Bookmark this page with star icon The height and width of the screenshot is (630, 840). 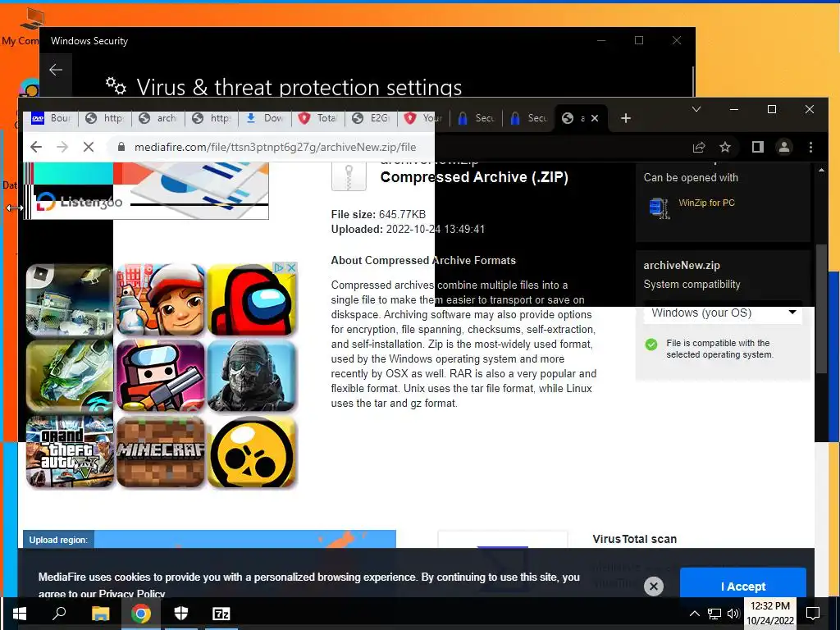(x=725, y=147)
